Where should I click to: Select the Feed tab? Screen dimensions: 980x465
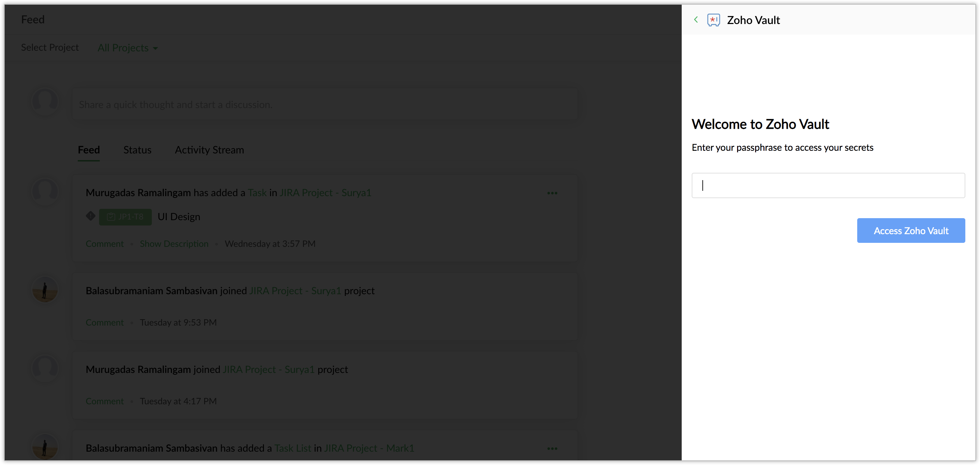coord(89,150)
